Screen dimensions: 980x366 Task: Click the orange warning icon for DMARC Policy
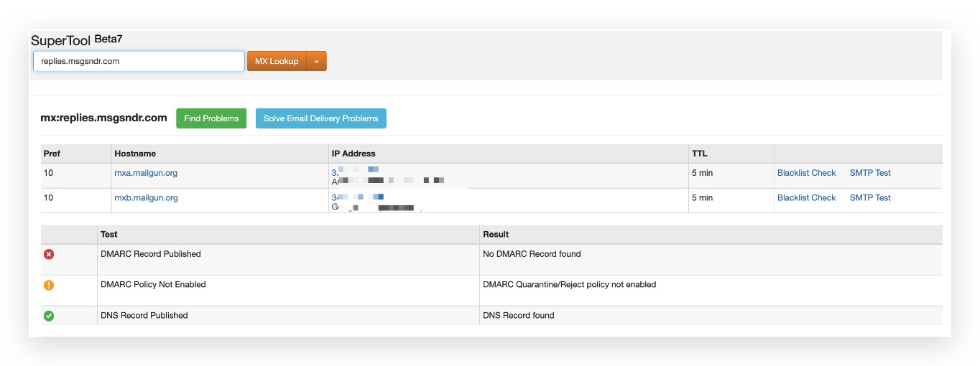coord(49,285)
